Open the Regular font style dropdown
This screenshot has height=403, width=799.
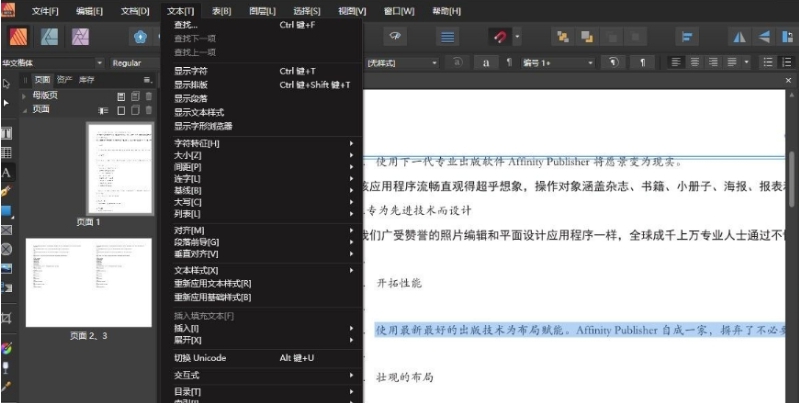pos(133,62)
